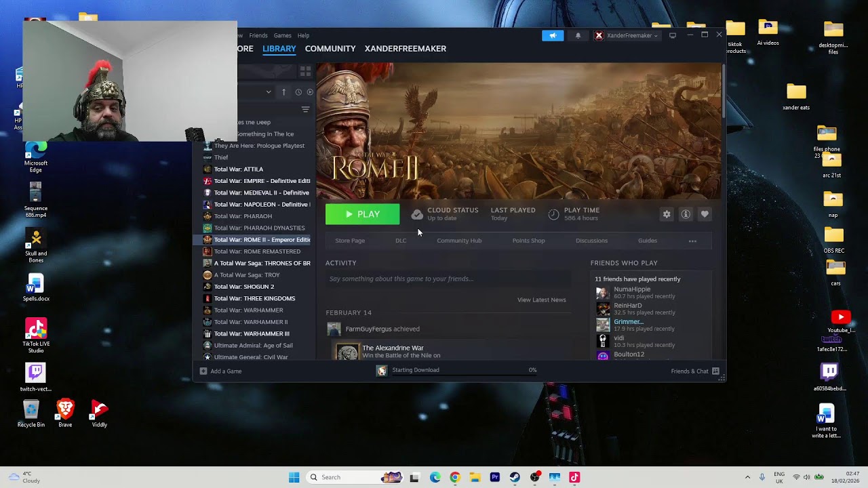Go to the COMMUNITY tab

tap(330, 49)
